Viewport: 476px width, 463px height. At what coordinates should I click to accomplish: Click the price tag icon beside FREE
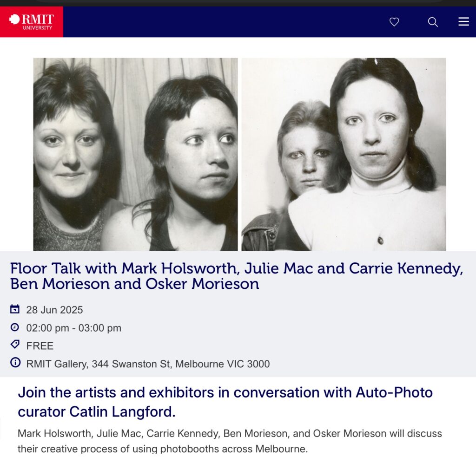[15, 345]
